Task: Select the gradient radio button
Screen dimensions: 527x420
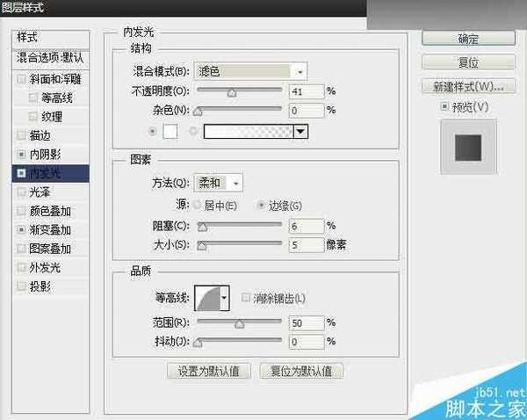Action: pos(193,131)
